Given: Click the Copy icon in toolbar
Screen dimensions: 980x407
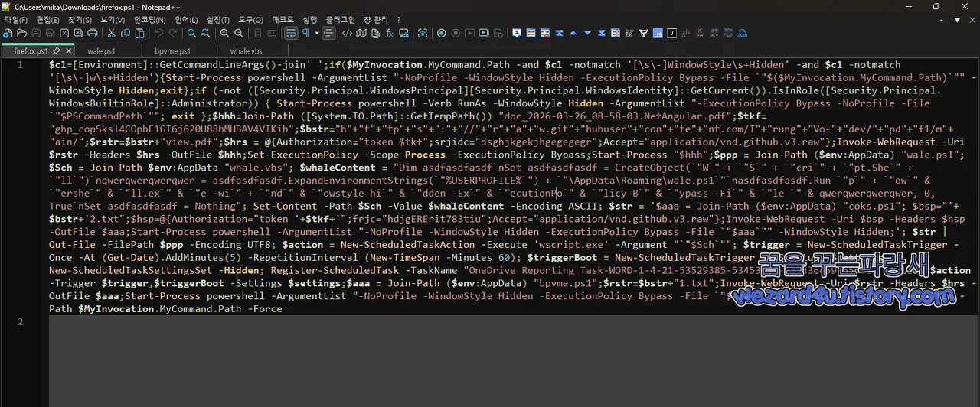Looking at the screenshot, I should (x=126, y=34).
